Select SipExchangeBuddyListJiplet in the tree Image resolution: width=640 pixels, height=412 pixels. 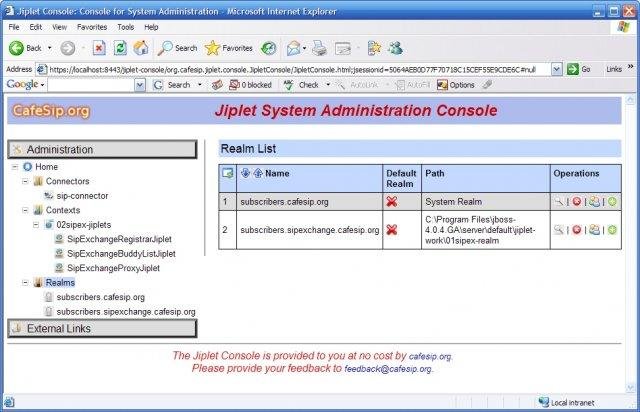[x=121, y=254]
